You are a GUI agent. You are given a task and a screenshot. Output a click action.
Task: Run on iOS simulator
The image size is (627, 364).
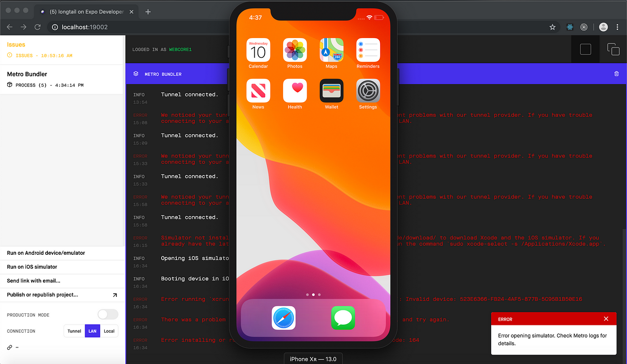[x=62, y=267]
